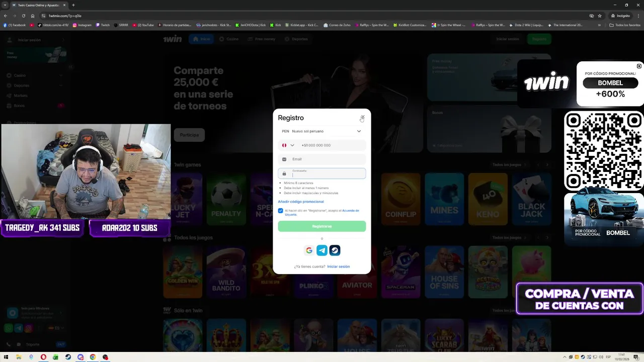Open the Aviator game thumbnail
644x362 pixels.
point(357,271)
